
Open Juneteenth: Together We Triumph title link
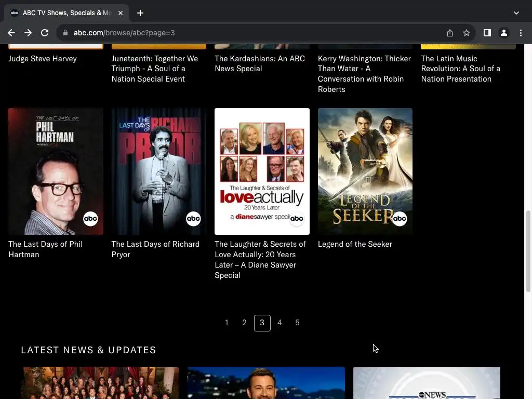tap(155, 69)
